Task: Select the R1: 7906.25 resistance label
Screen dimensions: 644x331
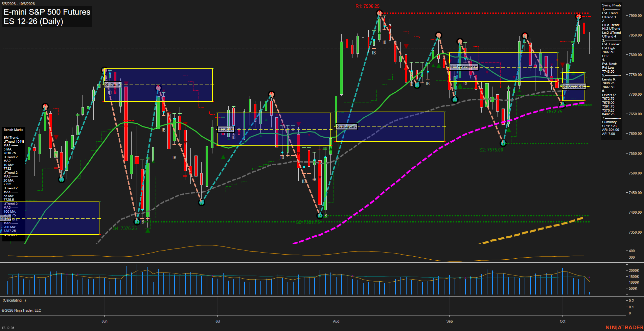Action: point(367,6)
